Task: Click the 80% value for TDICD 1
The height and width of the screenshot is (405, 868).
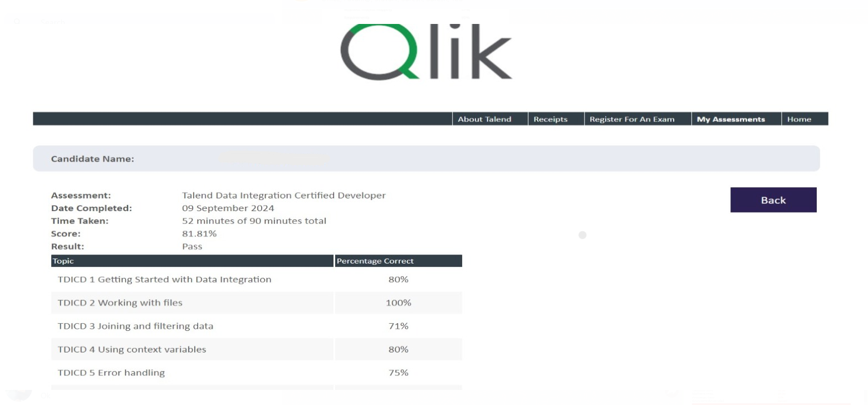Action: [398, 280]
